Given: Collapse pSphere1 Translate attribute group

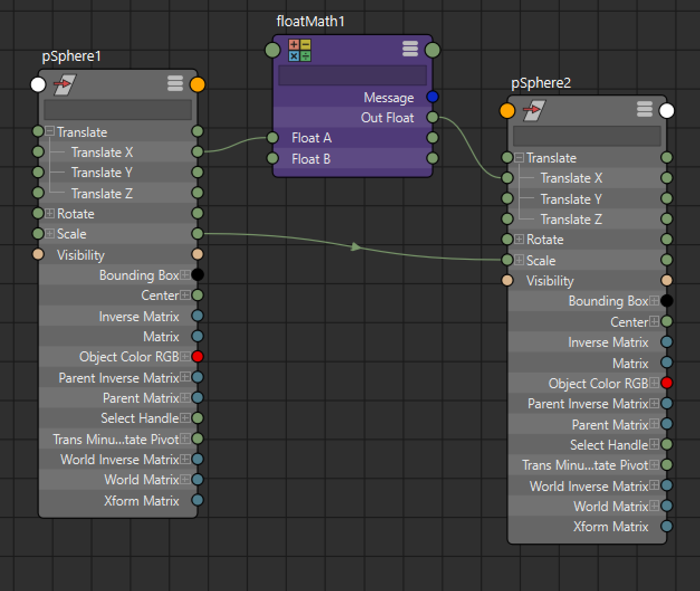Looking at the screenshot, I should pos(50,132).
